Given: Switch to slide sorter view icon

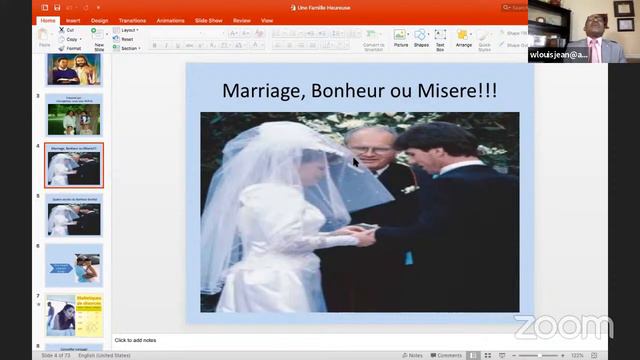Looking at the screenshot, I should point(488,356).
